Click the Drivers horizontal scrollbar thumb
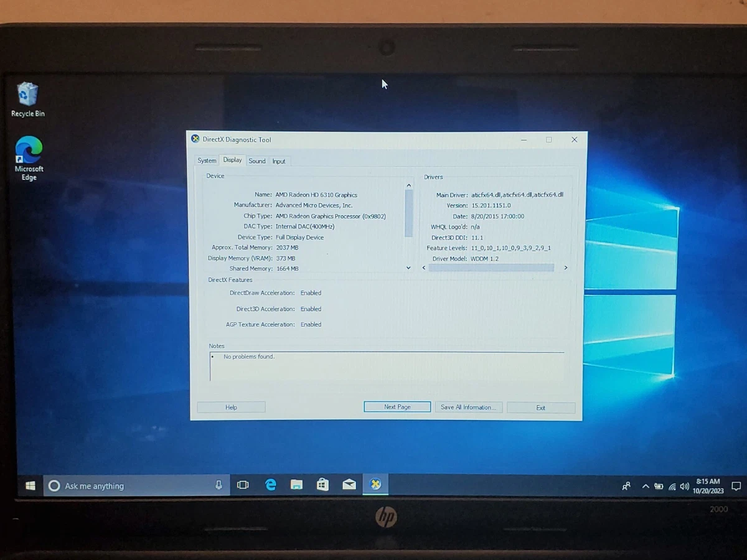The image size is (747, 560). 491,268
